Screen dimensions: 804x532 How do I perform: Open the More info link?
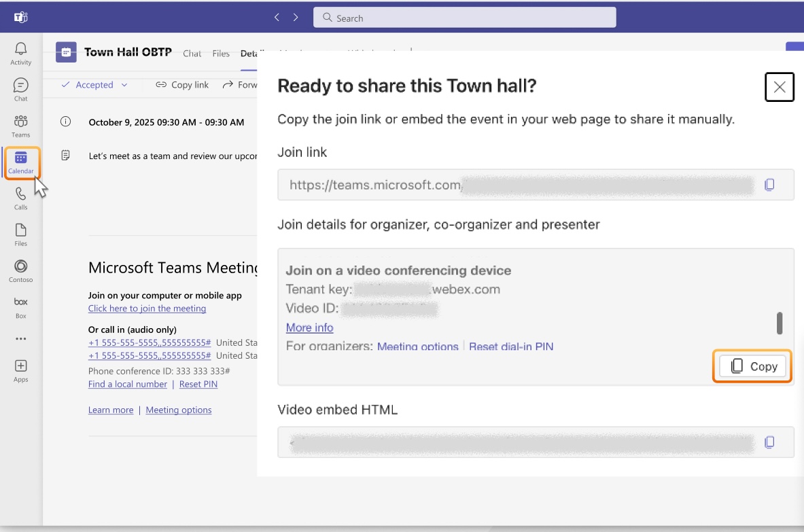click(x=310, y=327)
